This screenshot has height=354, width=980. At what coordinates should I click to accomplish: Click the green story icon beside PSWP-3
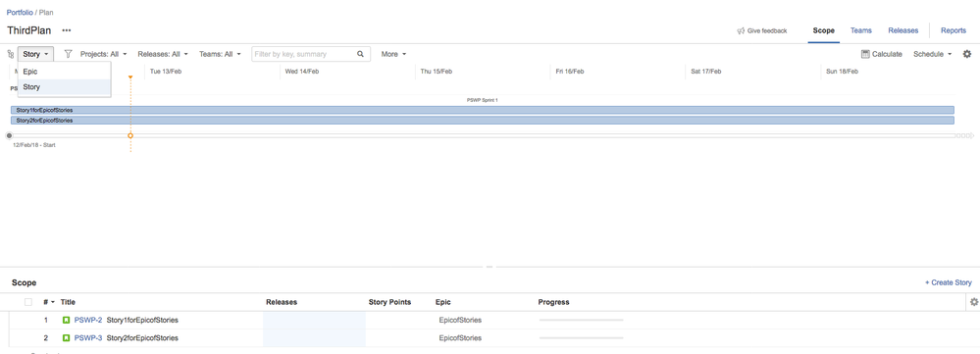coord(67,337)
